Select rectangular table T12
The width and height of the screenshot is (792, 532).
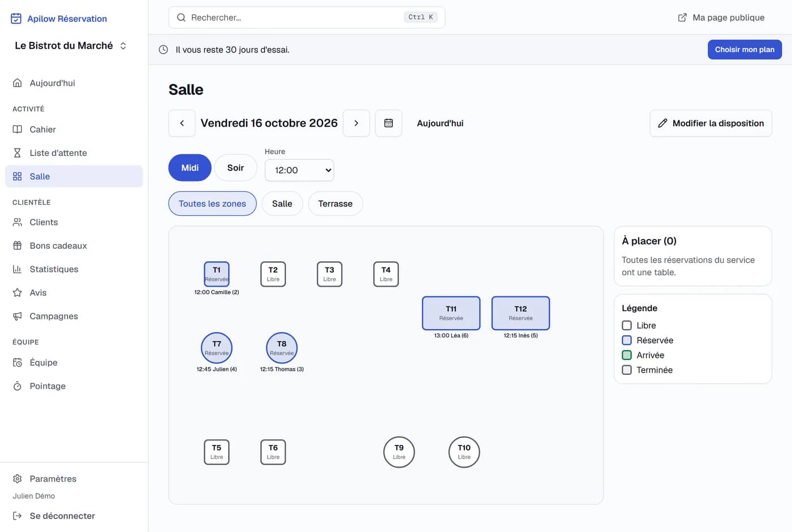click(x=521, y=313)
